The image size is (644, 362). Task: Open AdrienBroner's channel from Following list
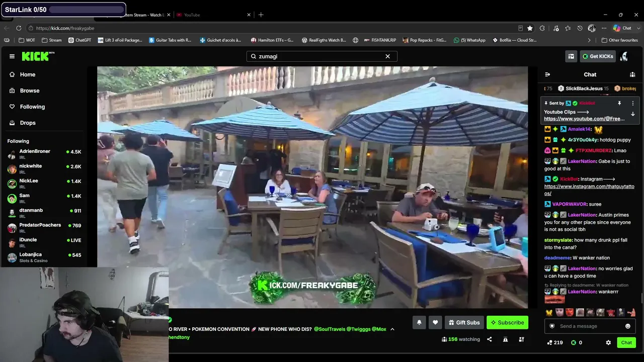pos(44,154)
